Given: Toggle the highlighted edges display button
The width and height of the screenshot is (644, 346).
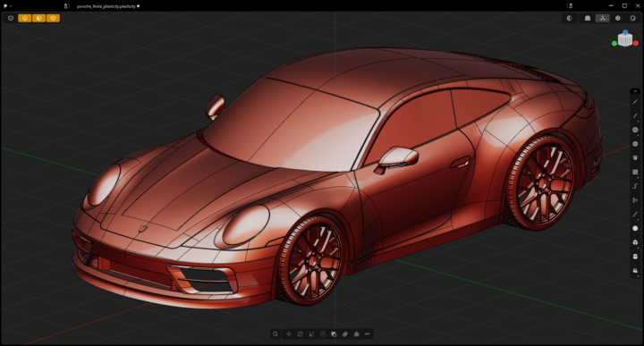Looking at the screenshot, I should pyautogui.click(x=603, y=18).
